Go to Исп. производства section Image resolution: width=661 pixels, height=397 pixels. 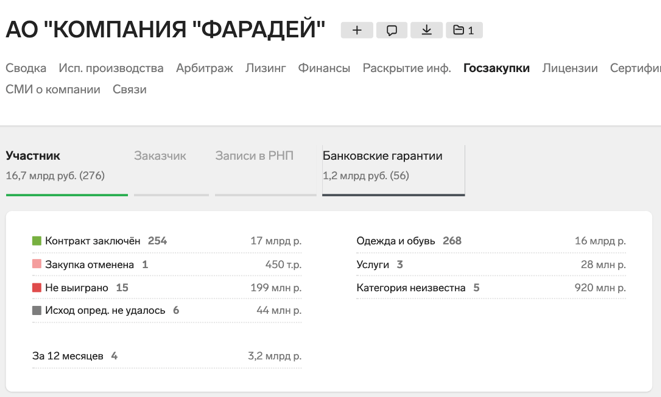(x=111, y=68)
